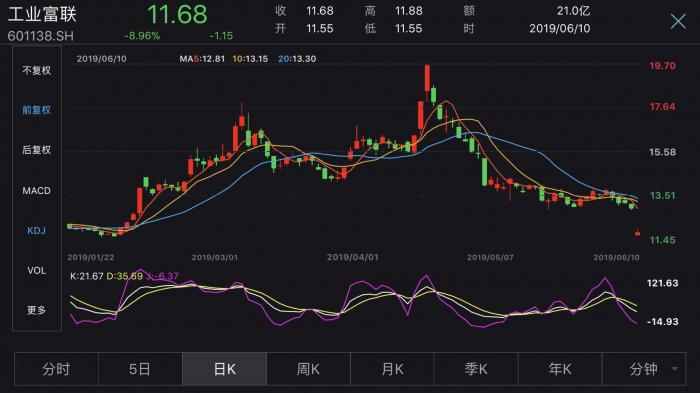Switch to the 月K tab
Image resolution: width=700 pixels, height=393 pixels.
click(x=392, y=369)
